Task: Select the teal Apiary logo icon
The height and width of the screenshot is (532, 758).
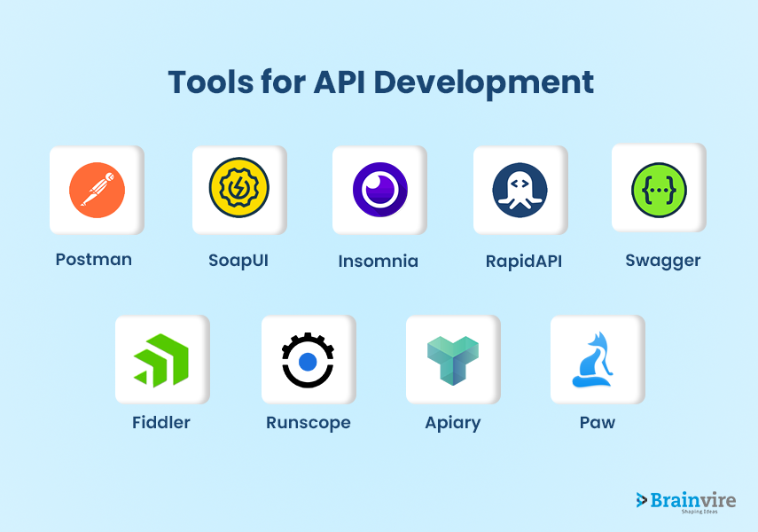Action: point(453,361)
